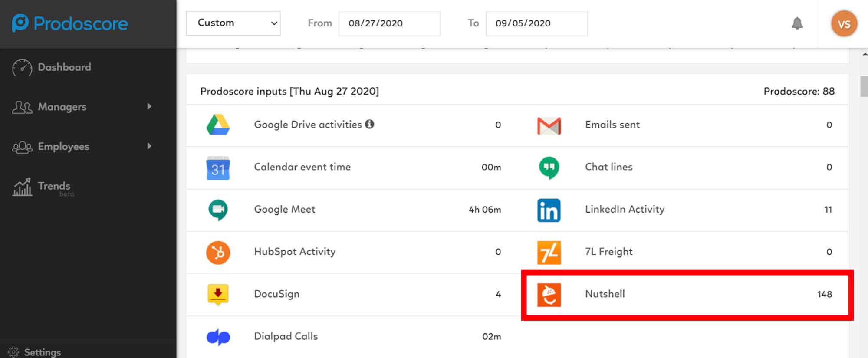Click the Nutshell value 148

pos(825,294)
